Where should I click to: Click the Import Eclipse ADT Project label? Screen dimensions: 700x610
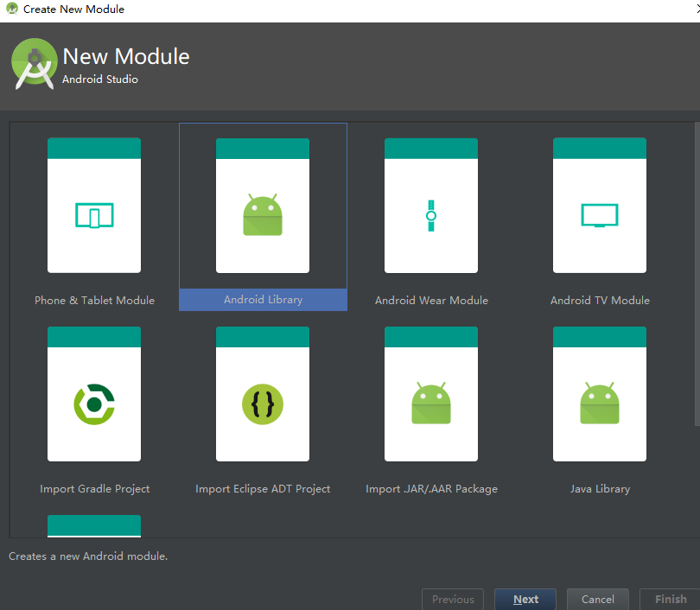click(263, 489)
